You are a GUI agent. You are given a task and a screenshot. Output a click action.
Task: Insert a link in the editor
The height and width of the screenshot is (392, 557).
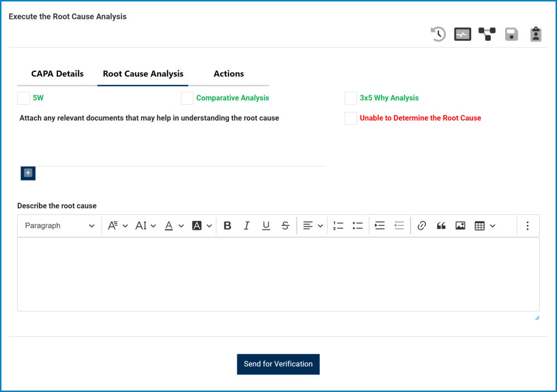(422, 226)
